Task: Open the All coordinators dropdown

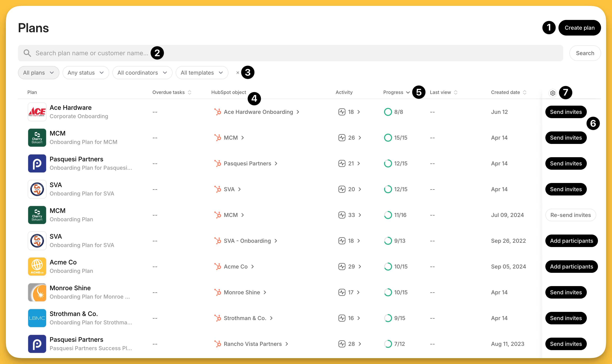Action: tap(142, 73)
